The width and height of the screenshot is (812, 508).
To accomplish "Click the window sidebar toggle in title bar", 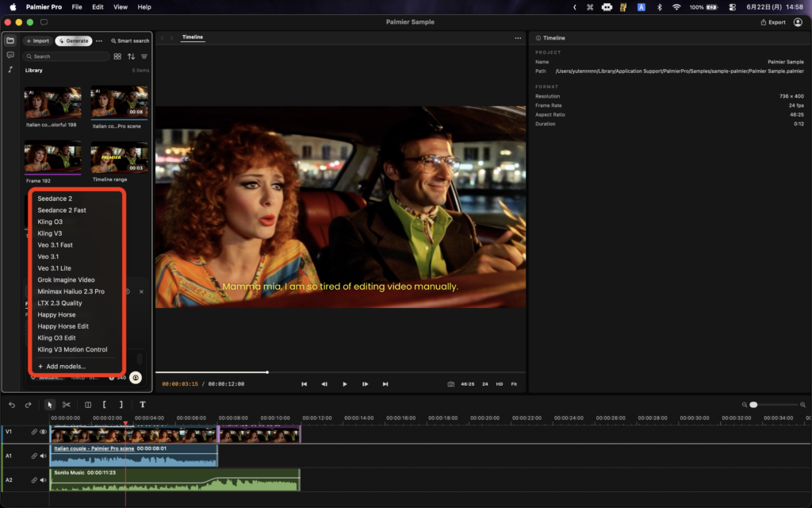I will 44,22.
